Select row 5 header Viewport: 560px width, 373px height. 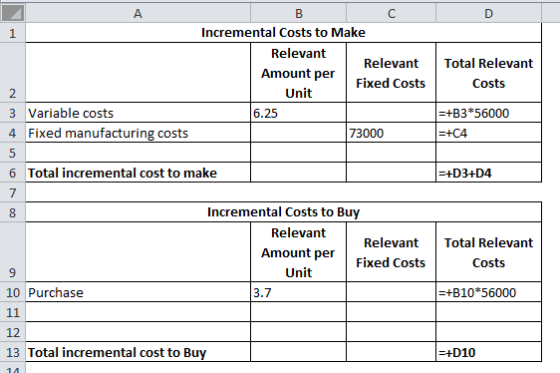click(12, 153)
